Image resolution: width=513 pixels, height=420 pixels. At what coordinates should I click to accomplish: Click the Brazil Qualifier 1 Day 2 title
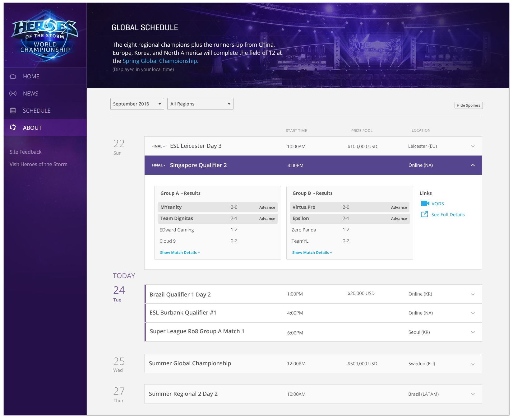tap(180, 295)
